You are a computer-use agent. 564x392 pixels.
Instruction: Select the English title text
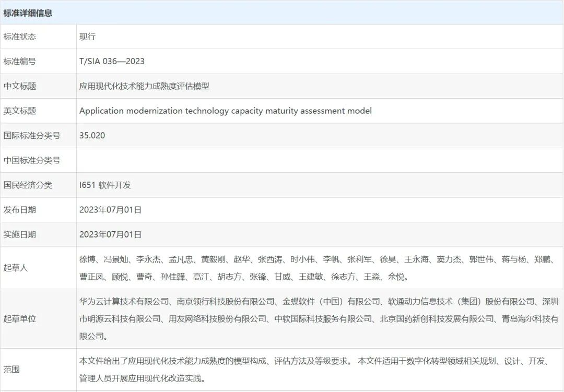225,111
